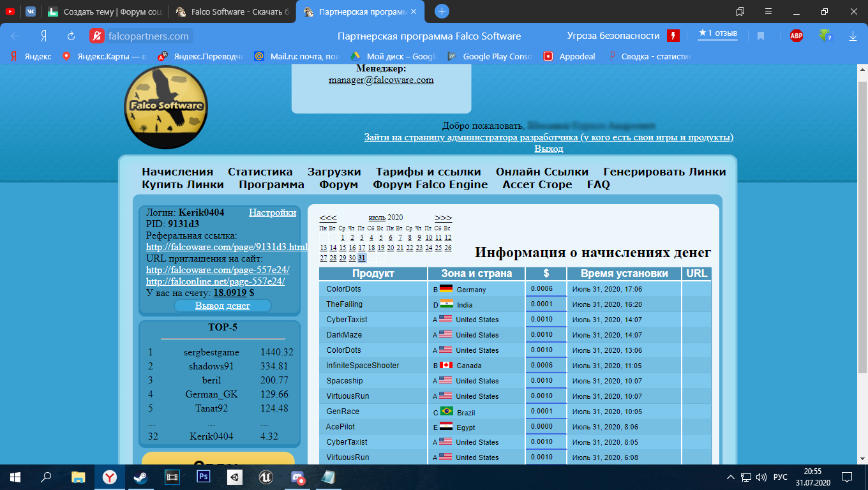Click the Falco Software eagle logo
The image size is (868, 490).
tap(166, 107)
